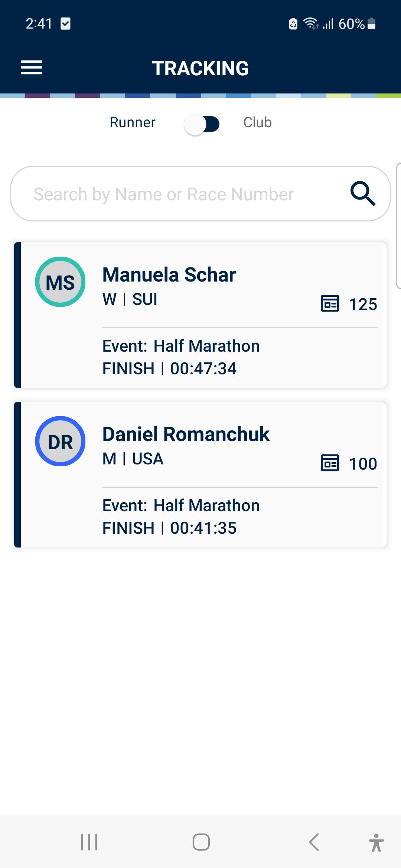Tap the bib icon beside number 100
The height and width of the screenshot is (868, 401).
point(330,463)
